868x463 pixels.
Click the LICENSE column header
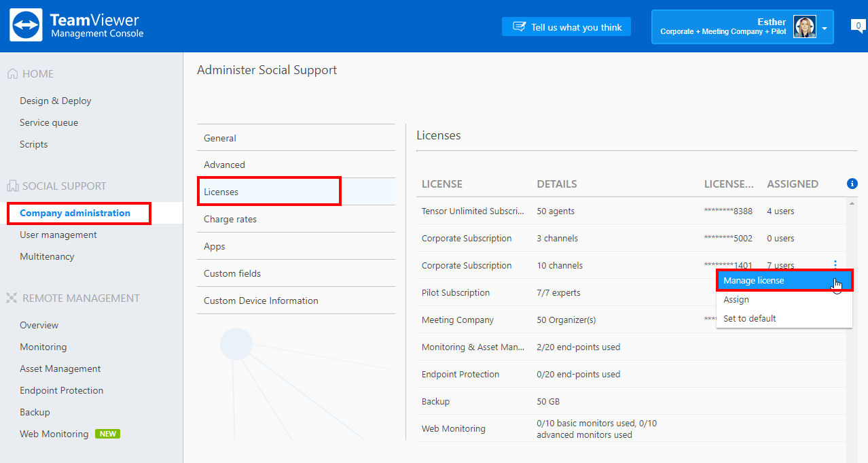point(442,184)
